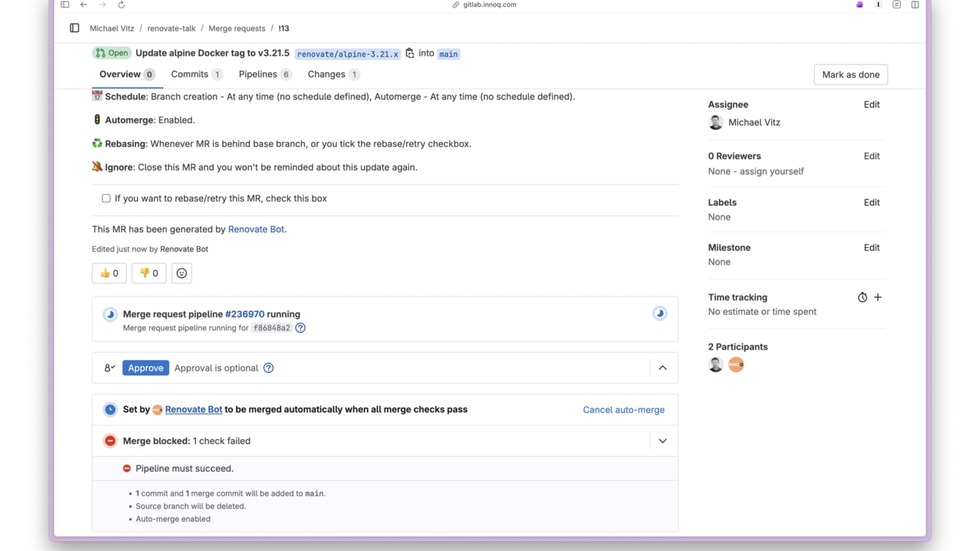980x551 pixels.
Task: Open the browser split view icon
Action: tap(915, 5)
